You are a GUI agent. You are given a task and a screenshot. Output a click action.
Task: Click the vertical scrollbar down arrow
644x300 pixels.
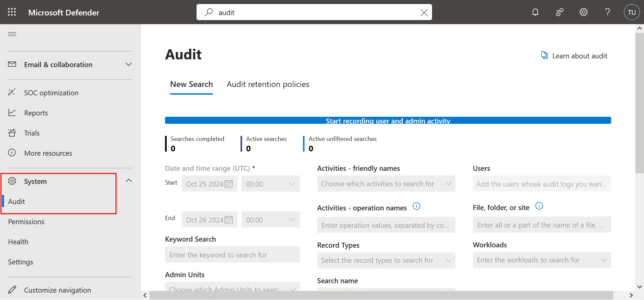pyautogui.click(x=640, y=287)
